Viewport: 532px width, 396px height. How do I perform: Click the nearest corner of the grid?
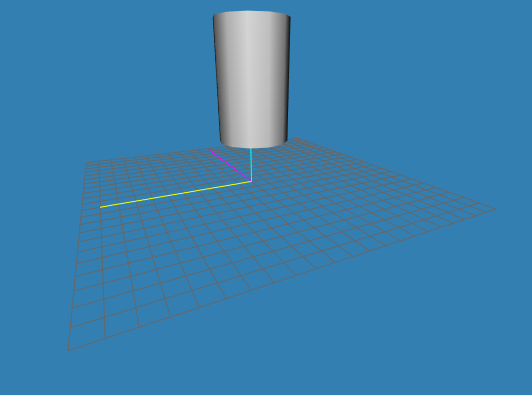coord(69,350)
